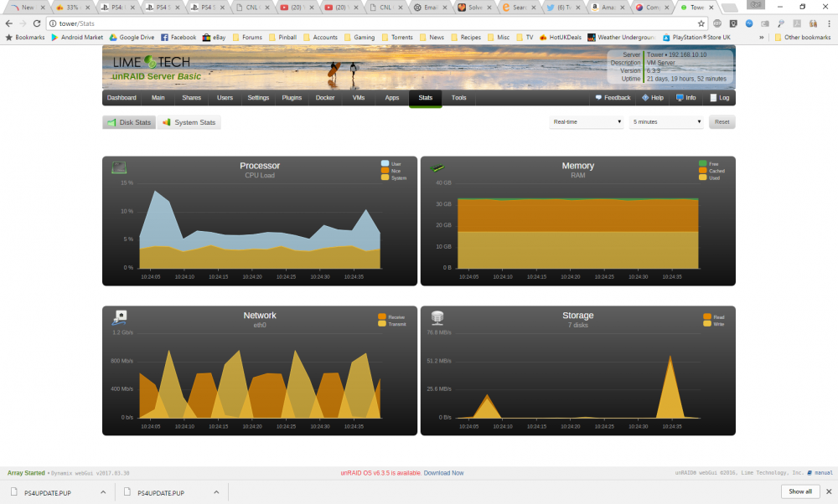Expand the Pinball bookmark folder
The image size is (838, 504).
point(282,38)
